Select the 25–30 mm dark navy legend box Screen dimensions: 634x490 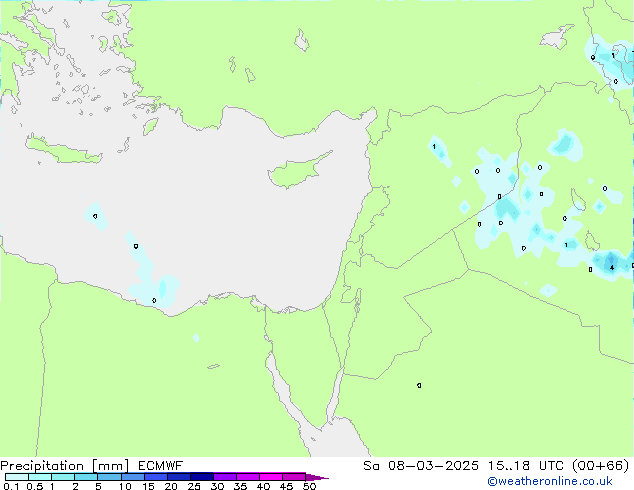pos(202,477)
